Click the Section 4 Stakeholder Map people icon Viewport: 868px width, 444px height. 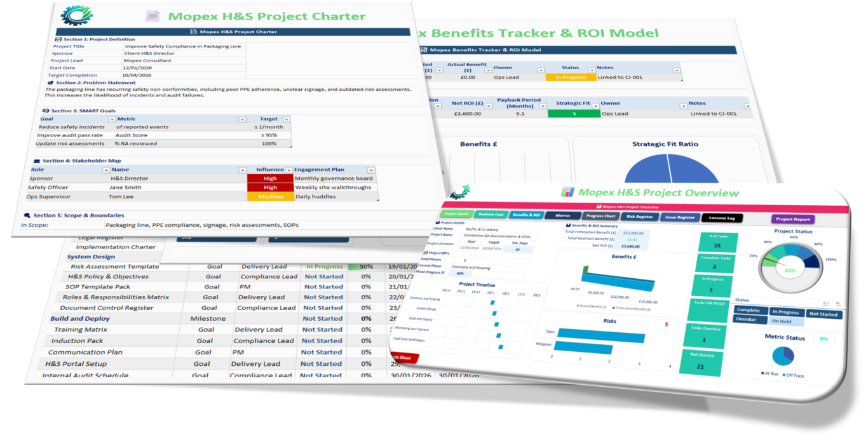[37, 161]
